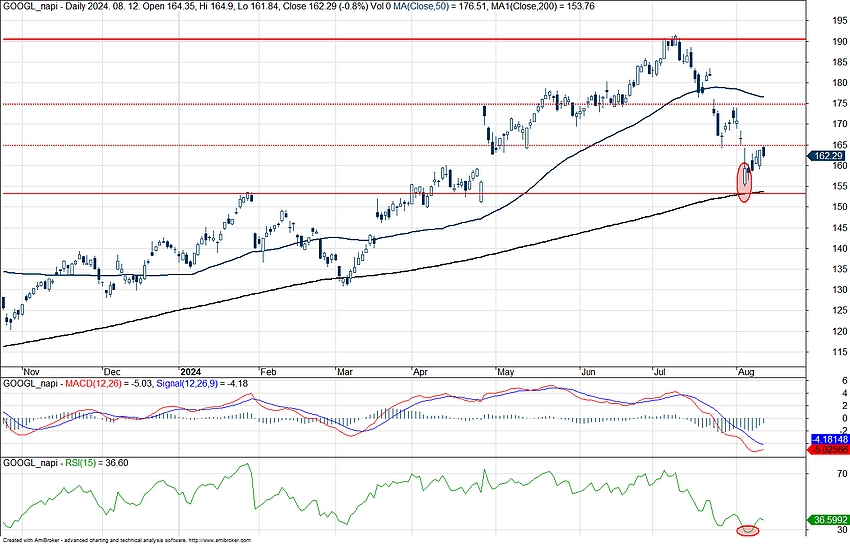Click the 195 price axis label
Image resolution: width=850 pixels, height=544 pixels.
839,21
